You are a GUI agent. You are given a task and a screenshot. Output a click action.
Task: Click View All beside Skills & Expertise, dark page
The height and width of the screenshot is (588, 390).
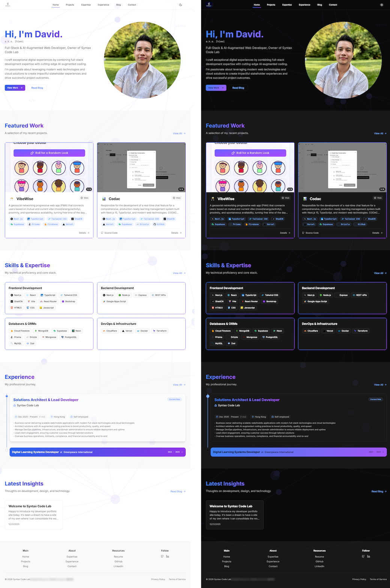[380, 273]
